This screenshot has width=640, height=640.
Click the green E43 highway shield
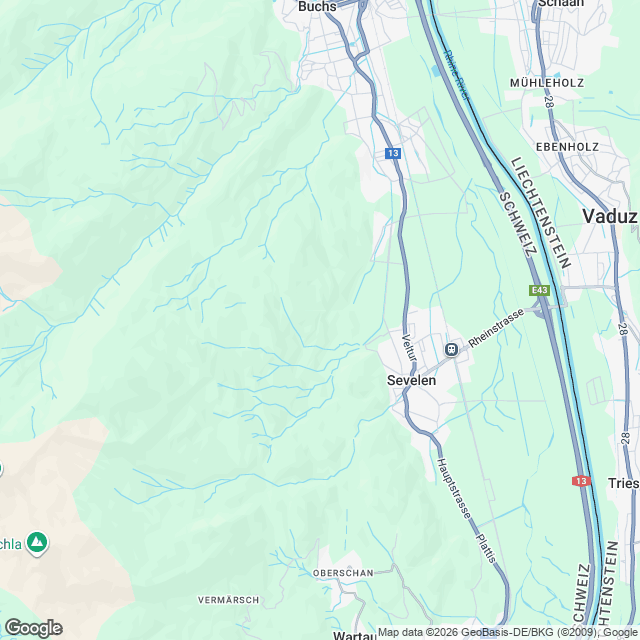pos(539,291)
